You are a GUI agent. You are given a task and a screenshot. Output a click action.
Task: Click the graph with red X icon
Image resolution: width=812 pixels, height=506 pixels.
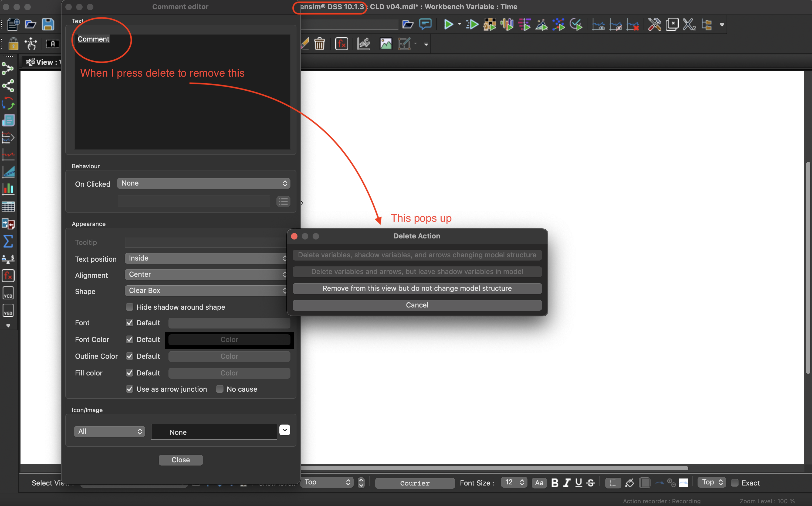tap(632, 25)
